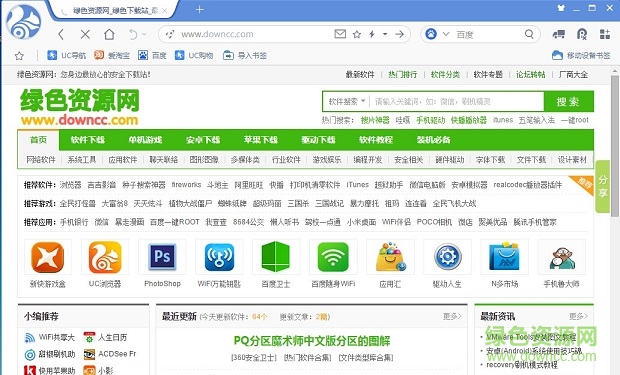The width and height of the screenshot is (620, 375).
Task: Go back with the back arrow
Action: [61, 34]
